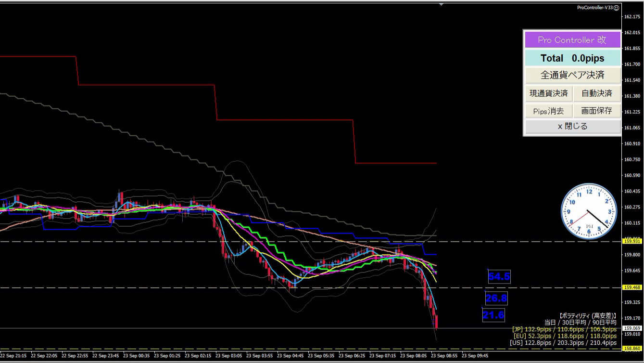Click the Total 0.0pips display
The width and height of the screenshot is (644, 363).
(x=572, y=58)
